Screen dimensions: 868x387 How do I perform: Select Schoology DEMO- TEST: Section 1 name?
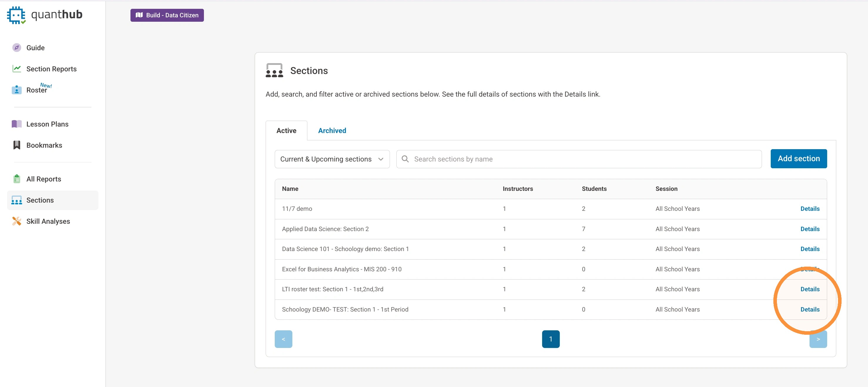click(x=345, y=309)
